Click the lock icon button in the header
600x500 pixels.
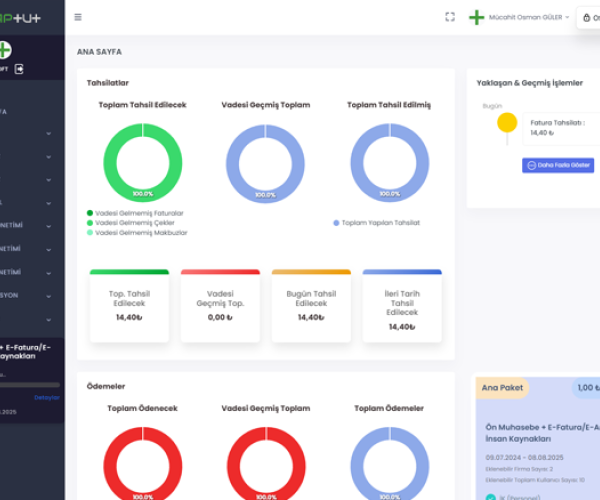[589, 18]
